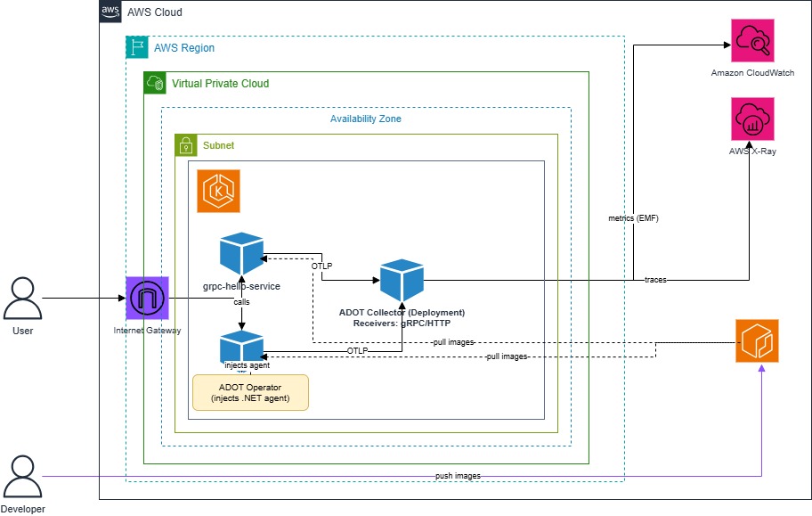The image size is (812, 516).
Task: Select the injects agent edge label
Action: [x=247, y=365]
